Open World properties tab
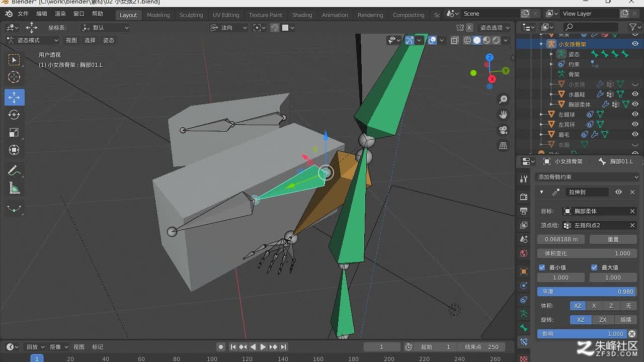The width and height of the screenshot is (644, 362). tap(524, 253)
